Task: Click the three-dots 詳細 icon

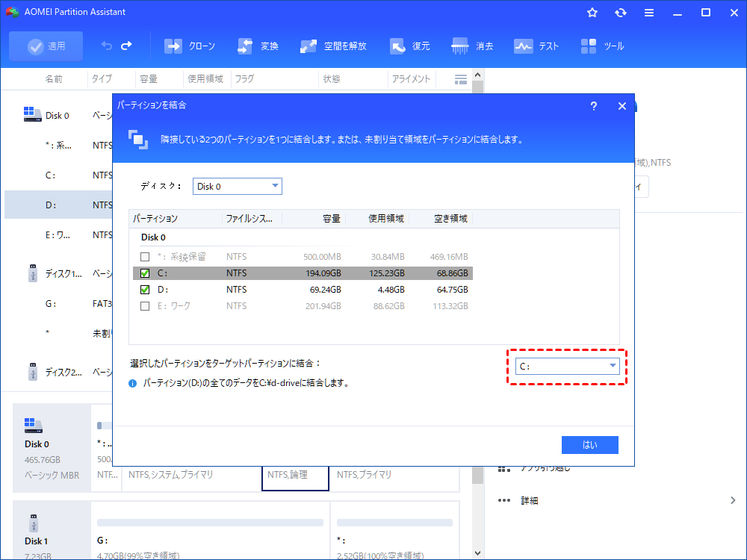Action: [504, 500]
